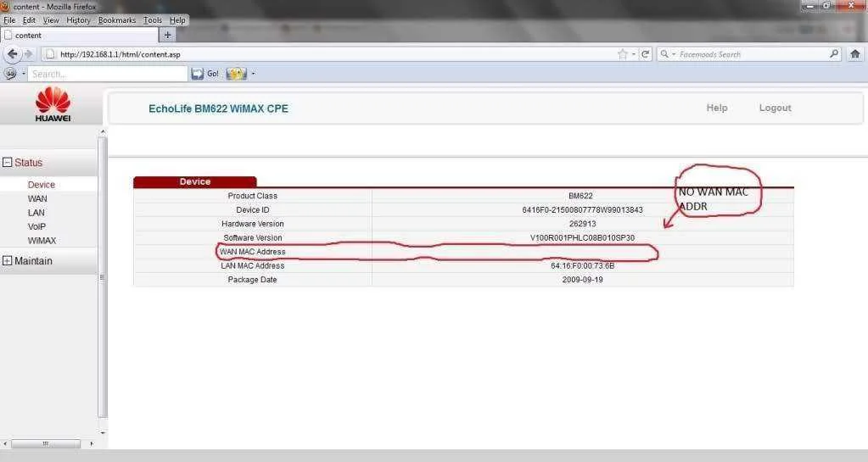Click the smiley emoticons toolbar icon

point(237,74)
